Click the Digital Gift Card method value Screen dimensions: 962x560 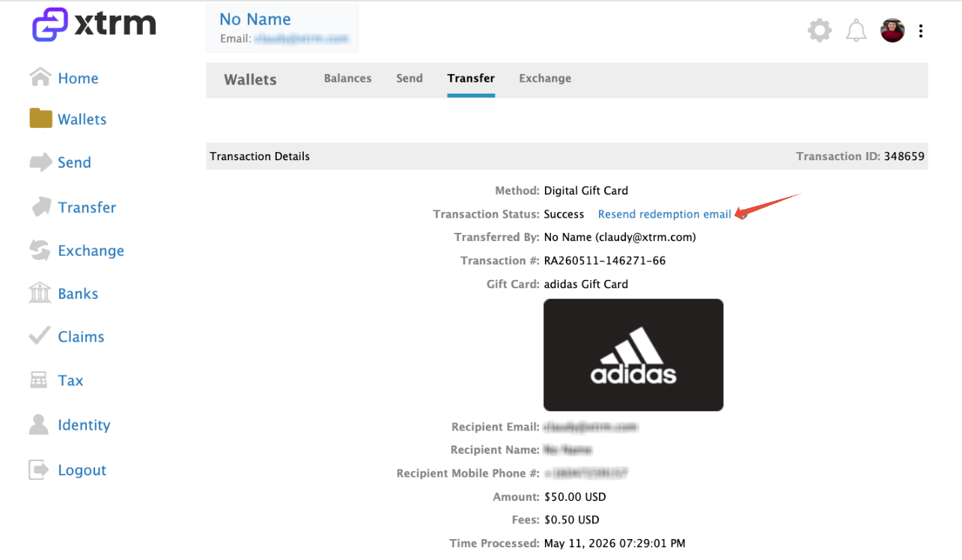click(x=586, y=191)
